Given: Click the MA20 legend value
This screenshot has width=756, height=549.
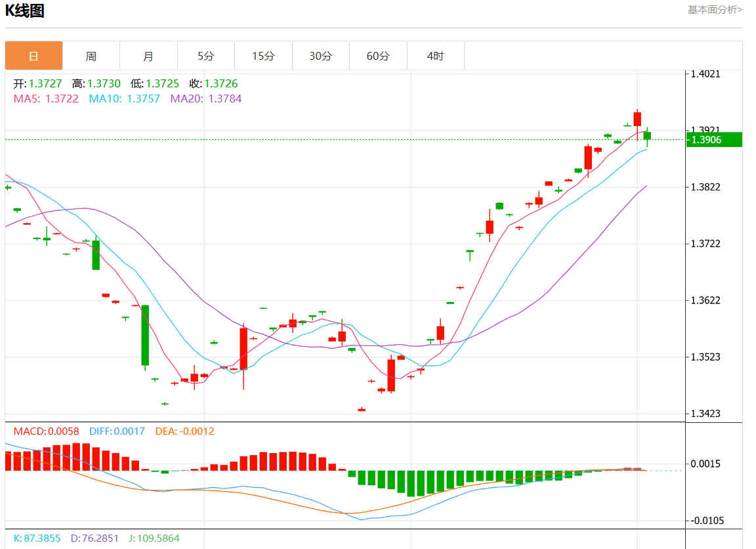Looking at the screenshot, I should click(x=206, y=99).
